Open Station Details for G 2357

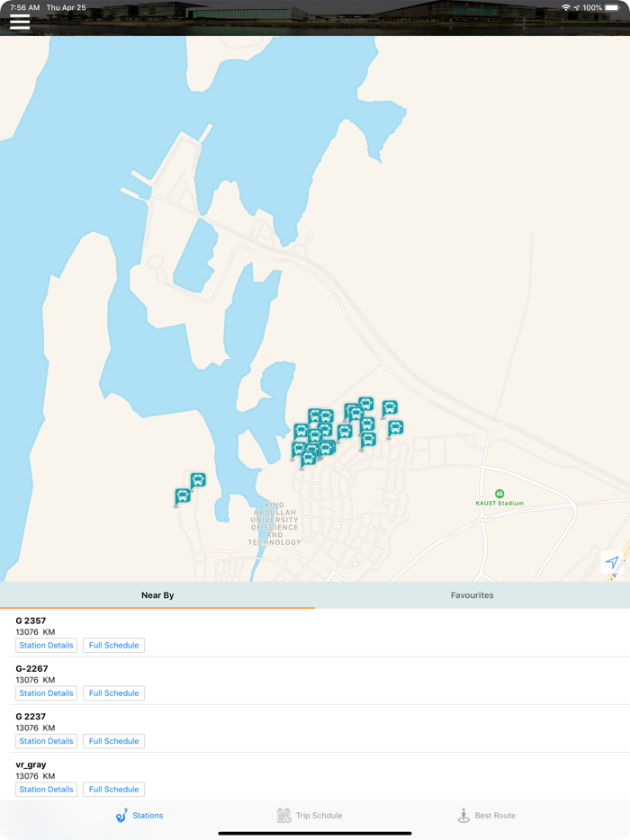pyautogui.click(x=46, y=646)
